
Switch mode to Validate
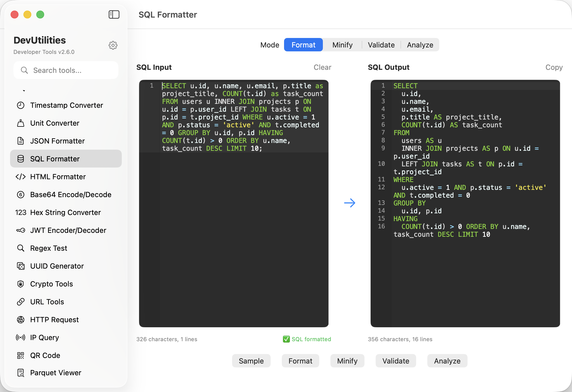381,45
